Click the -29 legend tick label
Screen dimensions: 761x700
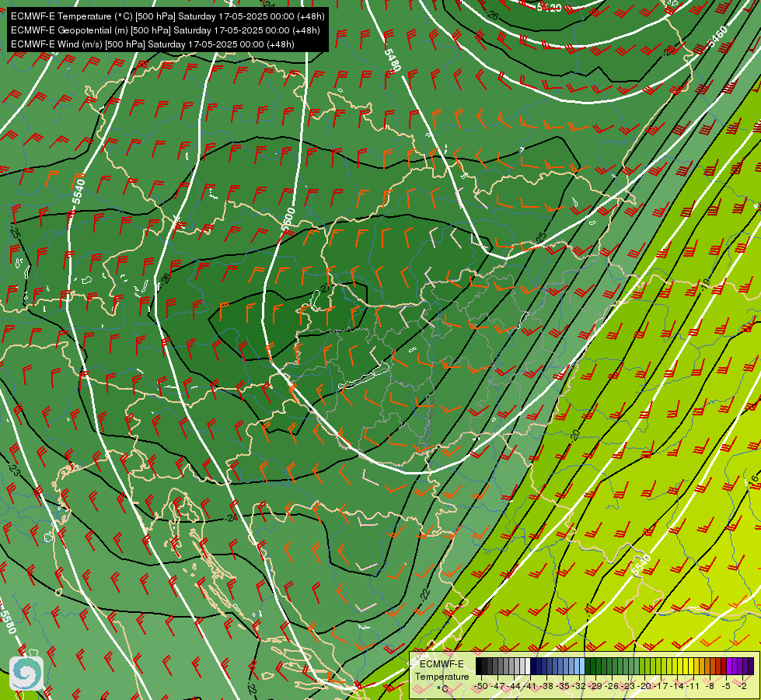[595, 686]
